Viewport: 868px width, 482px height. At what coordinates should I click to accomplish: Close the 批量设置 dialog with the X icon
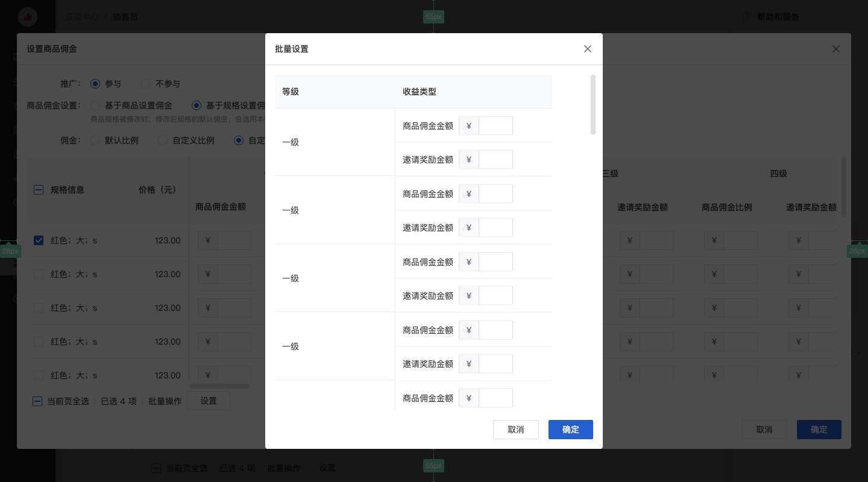click(x=588, y=49)
